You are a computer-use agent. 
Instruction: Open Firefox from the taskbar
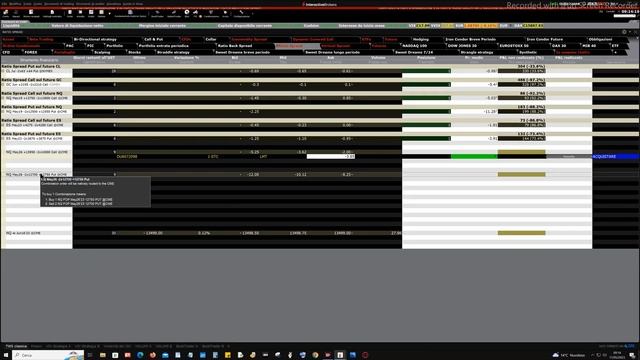(153, 355)
